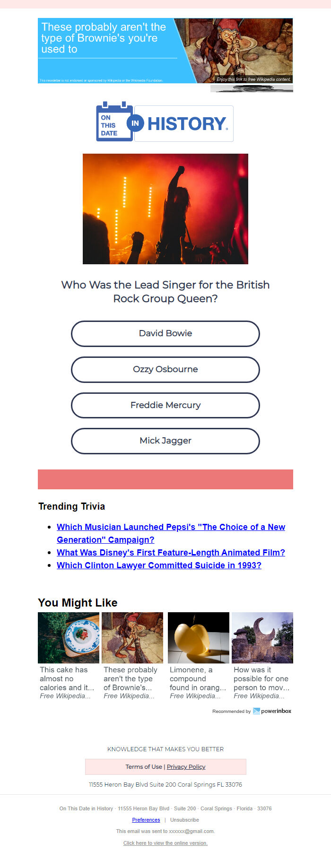Open the Clinton lawyer trivia link

click(159, 565)
